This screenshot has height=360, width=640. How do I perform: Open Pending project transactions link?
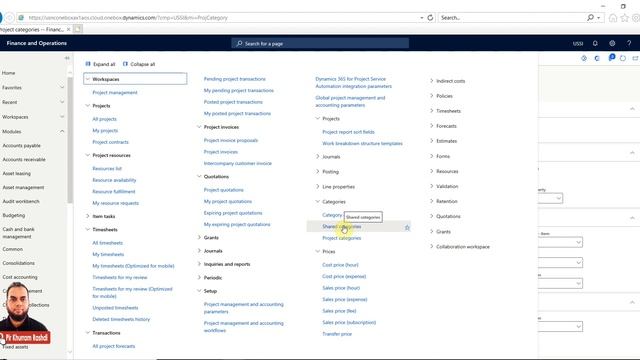[235, 79]
